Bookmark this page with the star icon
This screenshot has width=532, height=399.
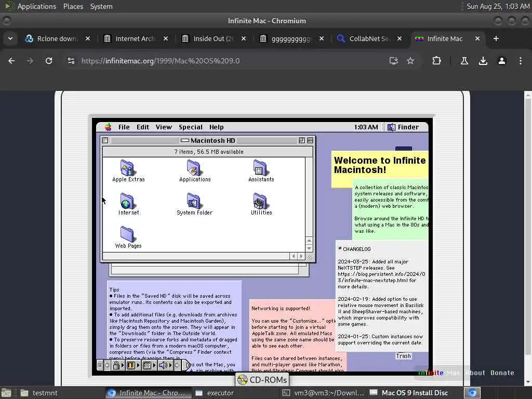(x=410, y=61)
